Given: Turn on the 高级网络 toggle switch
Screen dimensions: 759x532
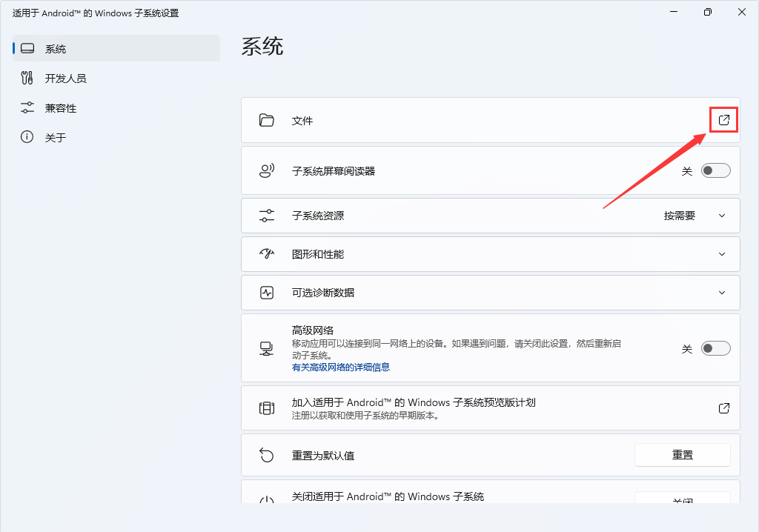Looking at the screenshot, I should tap(715, 348).
